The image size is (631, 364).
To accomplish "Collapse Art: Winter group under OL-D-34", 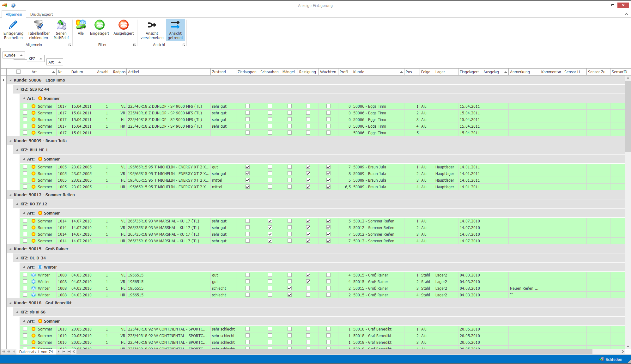I will tap(24, 267).
